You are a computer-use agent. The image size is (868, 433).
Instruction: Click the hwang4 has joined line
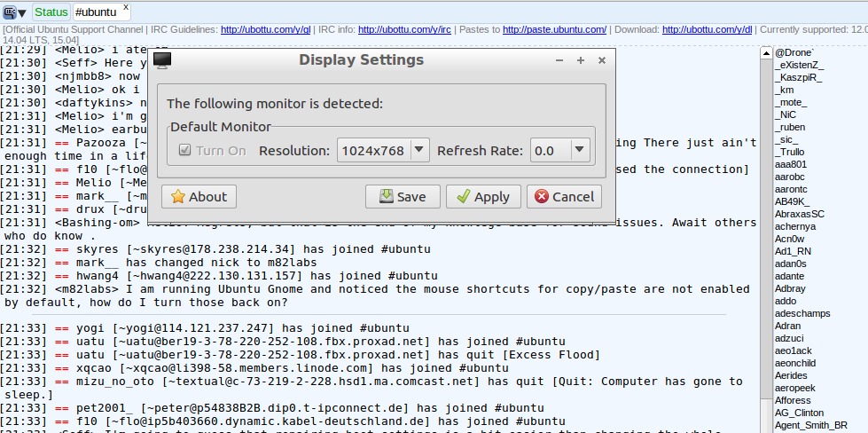coord(219,276)
